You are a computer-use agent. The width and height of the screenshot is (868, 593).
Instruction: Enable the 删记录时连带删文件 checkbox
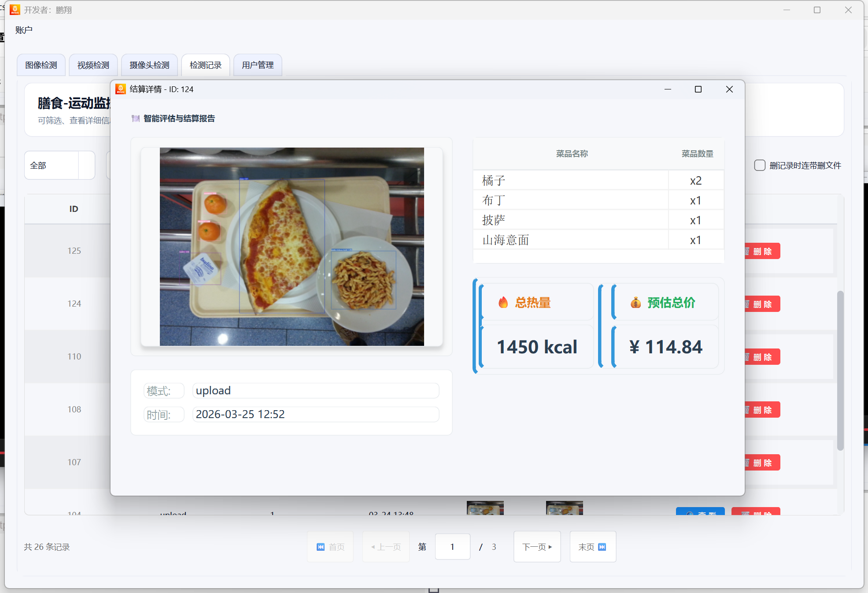click(x=760, y=165)
